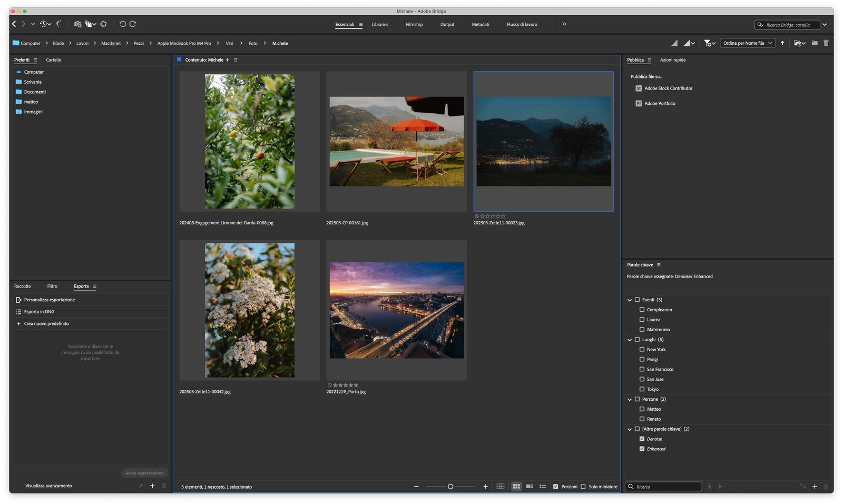Check the Matrimonio keyword box
843x504 pixels.
(x=642, y=330)
